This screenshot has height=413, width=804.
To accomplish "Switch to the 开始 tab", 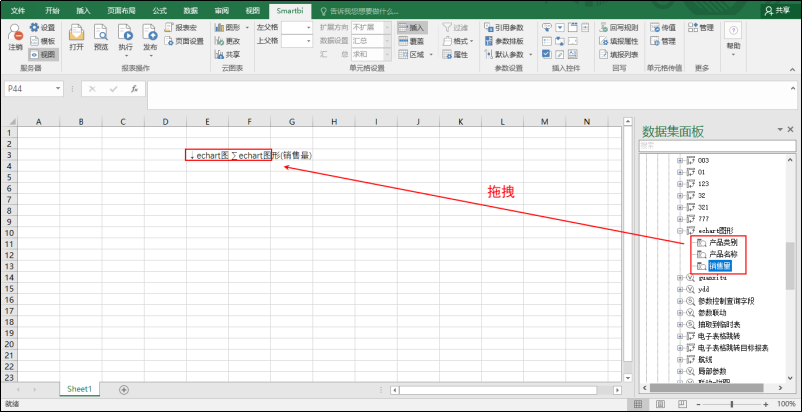I will (x=52, y=10).
